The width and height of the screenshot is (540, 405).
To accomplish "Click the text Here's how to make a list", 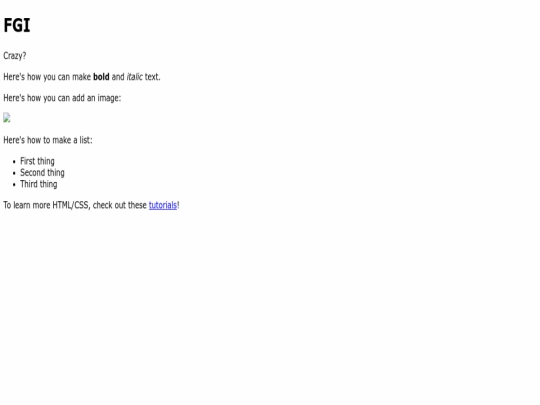I will tap(48, 140).
